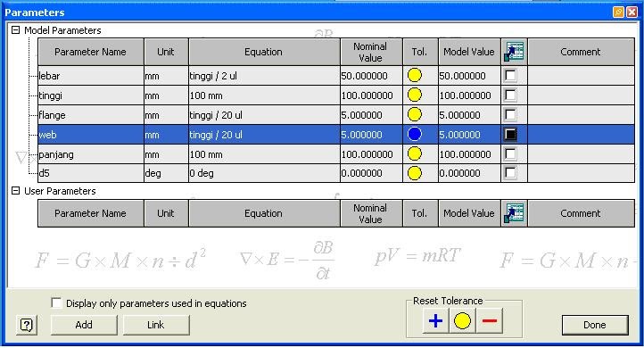
Task: Click the yellow tolerance circle for d5
Action: [415, 173]
